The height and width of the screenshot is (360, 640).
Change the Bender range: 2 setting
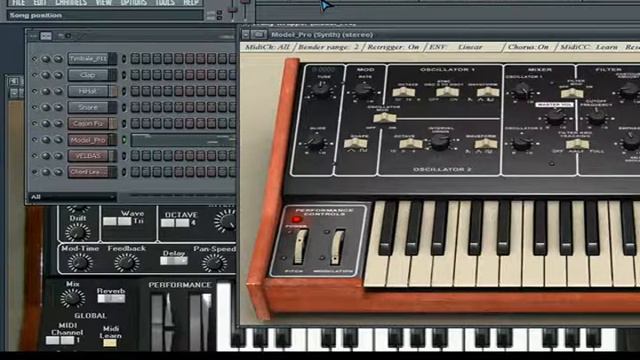[328, 47]
